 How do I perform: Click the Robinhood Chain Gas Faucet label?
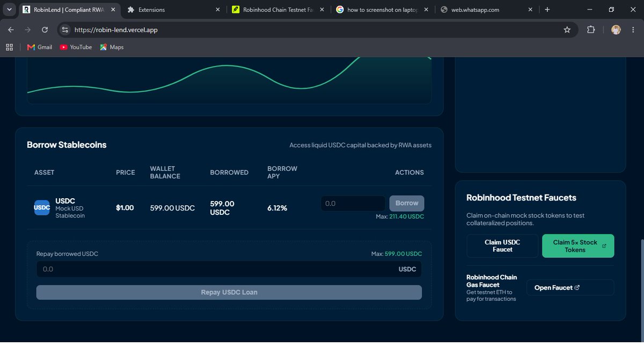(492, 281)
